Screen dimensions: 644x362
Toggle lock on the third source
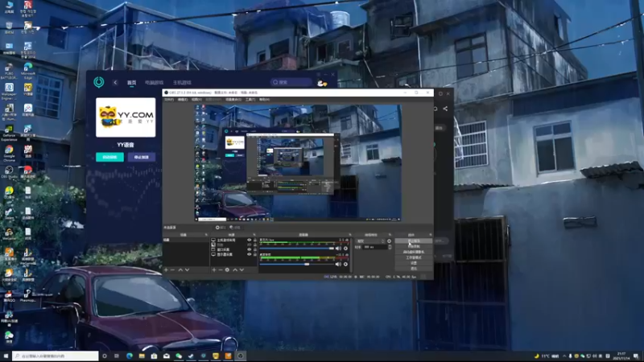pos(254,249)
